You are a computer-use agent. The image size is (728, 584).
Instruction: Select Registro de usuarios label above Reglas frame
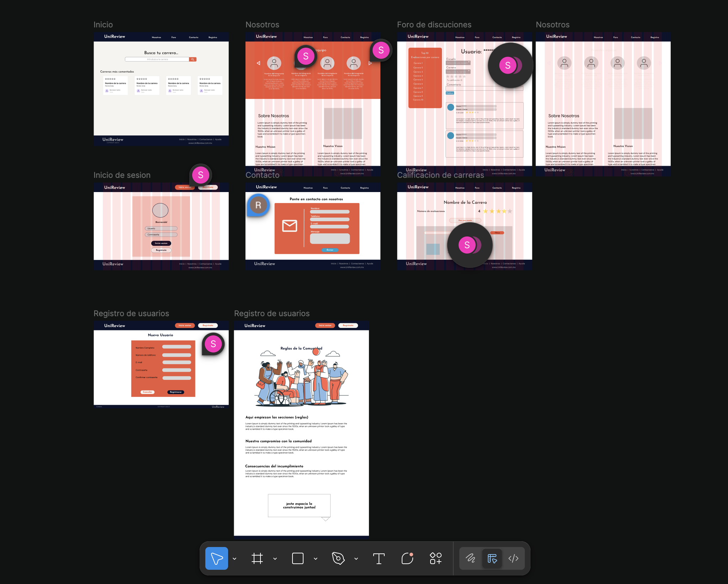[272, 313]
